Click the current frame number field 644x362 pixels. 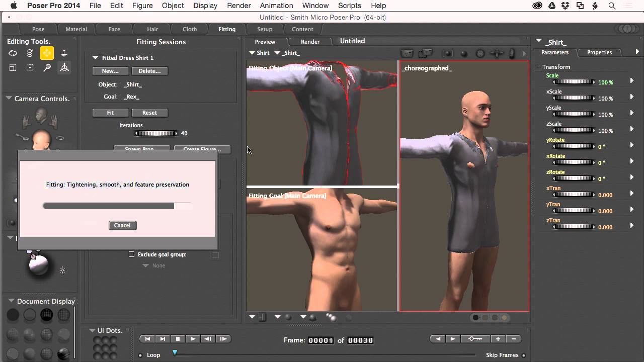tap(320, 340)
